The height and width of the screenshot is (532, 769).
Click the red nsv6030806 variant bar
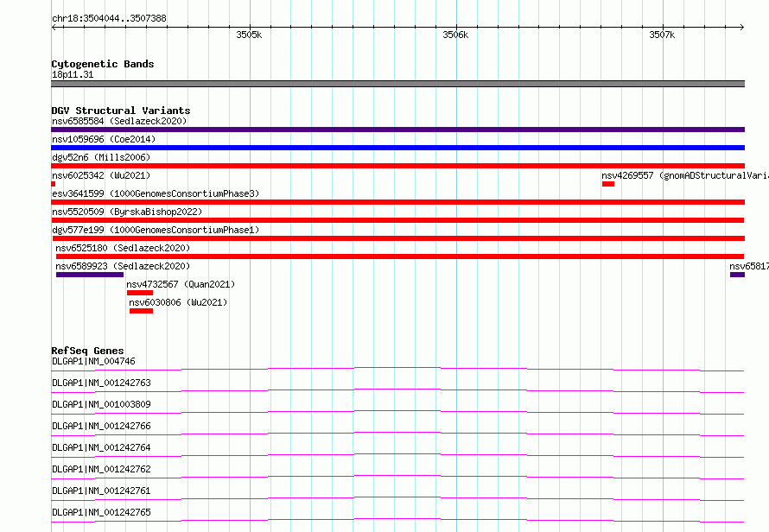141,311
